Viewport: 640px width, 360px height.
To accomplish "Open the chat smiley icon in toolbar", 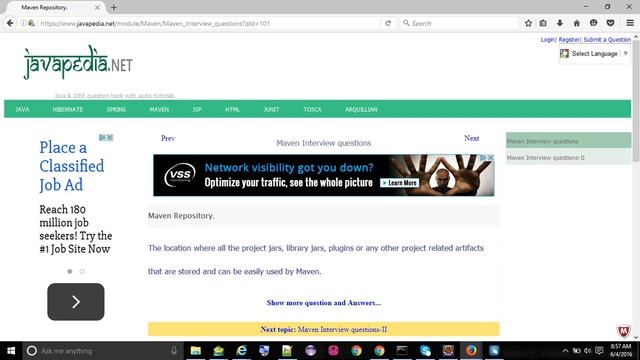I will tap(593, 23).
